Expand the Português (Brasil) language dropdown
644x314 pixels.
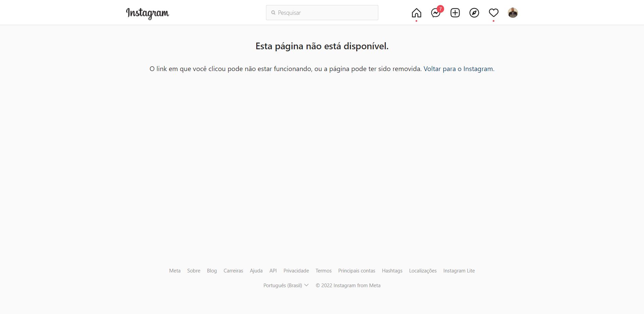pyautogui.click(x=286, y=285)
